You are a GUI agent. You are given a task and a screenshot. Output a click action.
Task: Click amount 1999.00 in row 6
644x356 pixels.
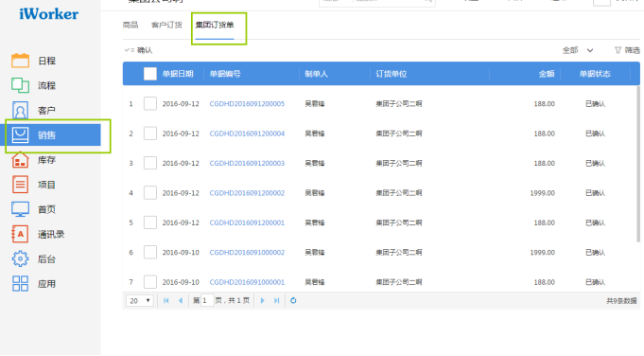tap(542, 252)
